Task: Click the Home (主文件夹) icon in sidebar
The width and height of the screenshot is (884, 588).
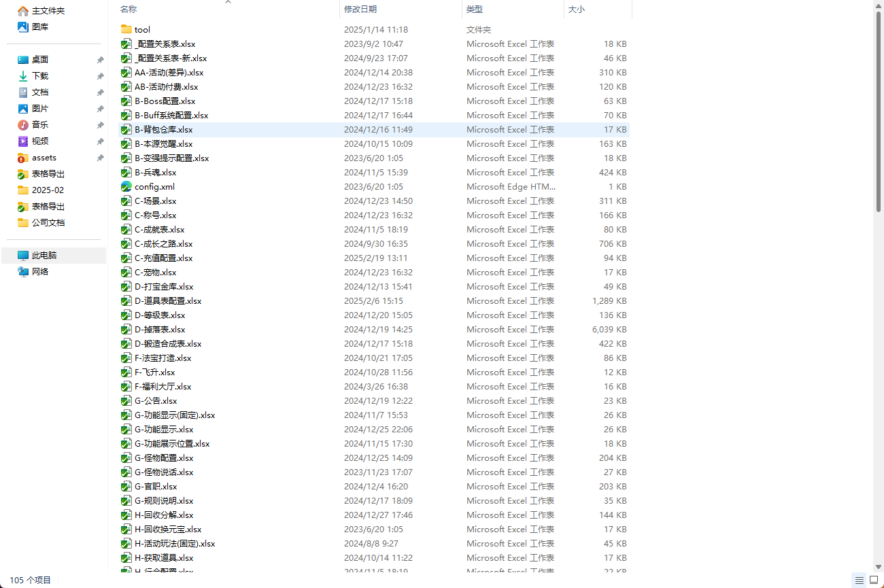Action: [23, 11]
